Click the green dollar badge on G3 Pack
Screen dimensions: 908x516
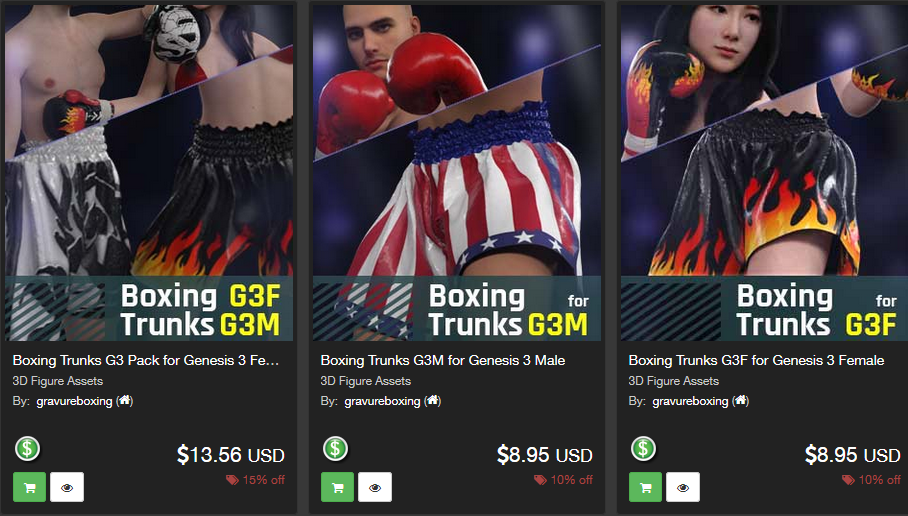click(x=27, y=449)
